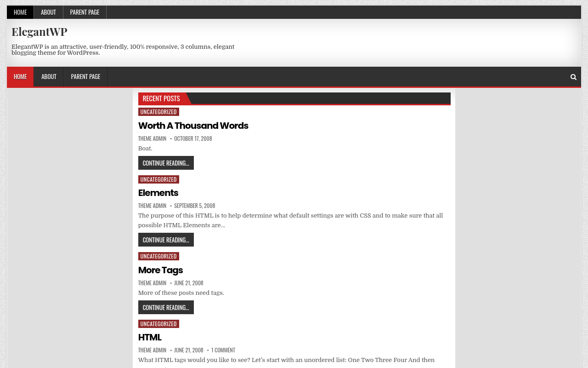Click the September 5, 2008 post date
588x368 pixels.
tap(194, 206)
